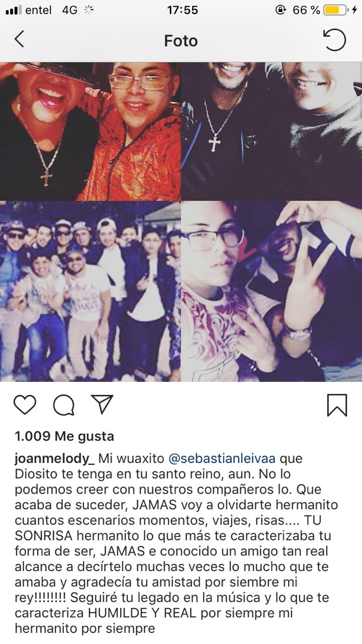The height and width of the screenshot is (644, 362).
Task: Share post with paper plane icon
Action: click(x=102, y=404)
